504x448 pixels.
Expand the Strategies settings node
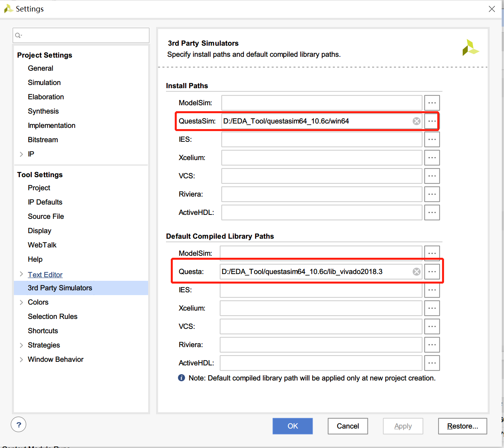click(21, 345)
